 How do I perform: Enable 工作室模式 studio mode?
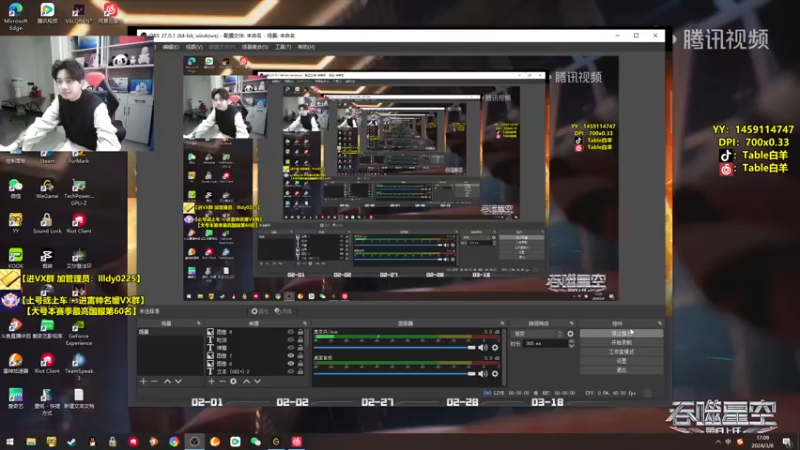pyautogui.click(x=621, y=352)
